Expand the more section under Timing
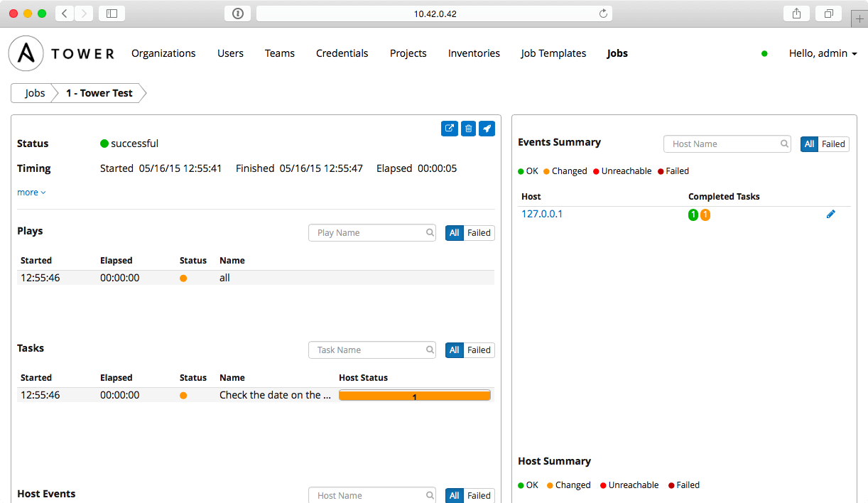 pyautogui.click(x=31, y=192)
